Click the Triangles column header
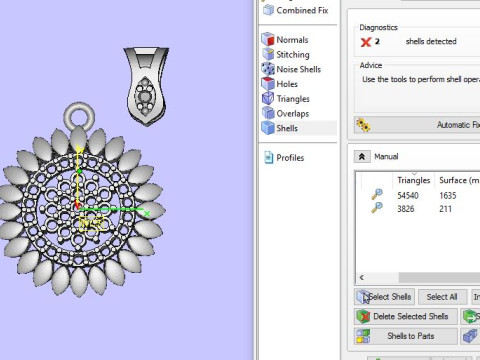 tap(414, 180)
